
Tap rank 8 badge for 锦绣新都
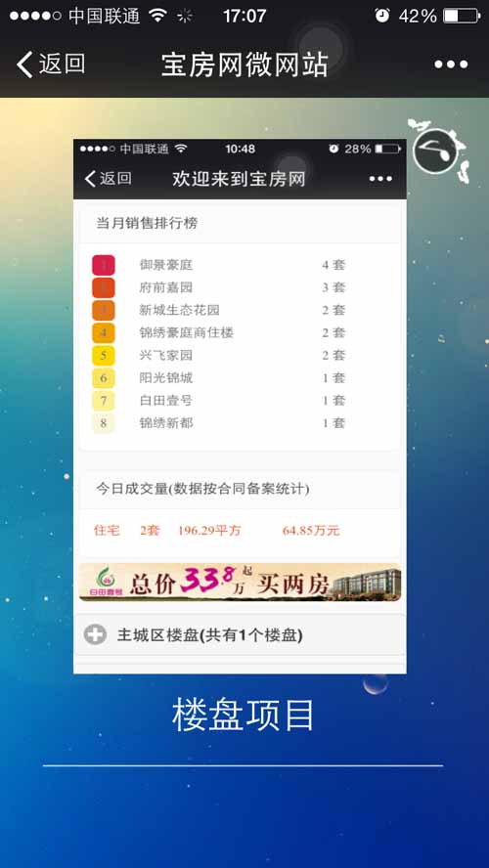pyautogui.click(x=104, y=423)
